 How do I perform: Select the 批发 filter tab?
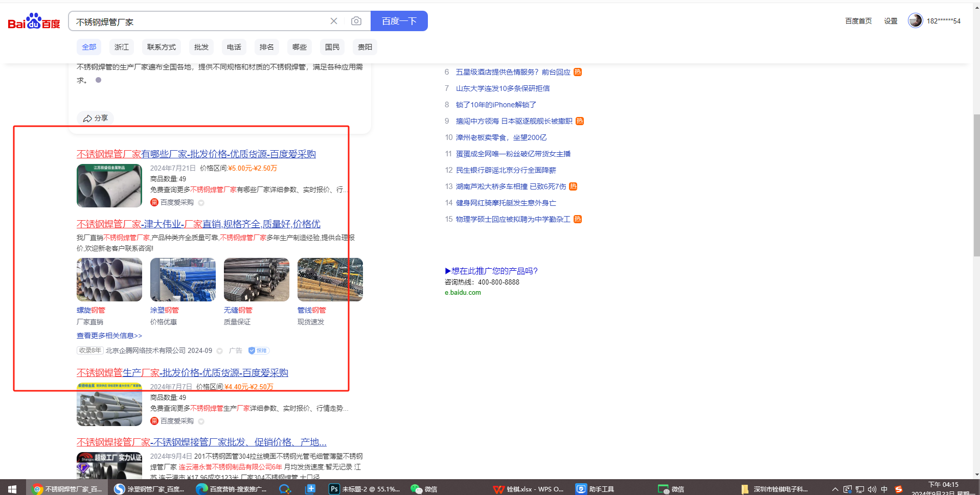201,47
